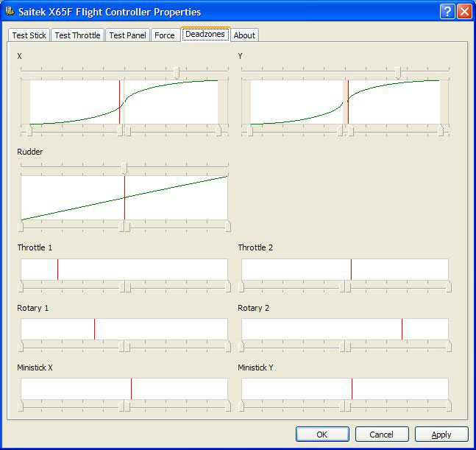Screen dimensions: 476x450
Task: Click the Y axis curve slider thumb
Action: pos(398,73)
